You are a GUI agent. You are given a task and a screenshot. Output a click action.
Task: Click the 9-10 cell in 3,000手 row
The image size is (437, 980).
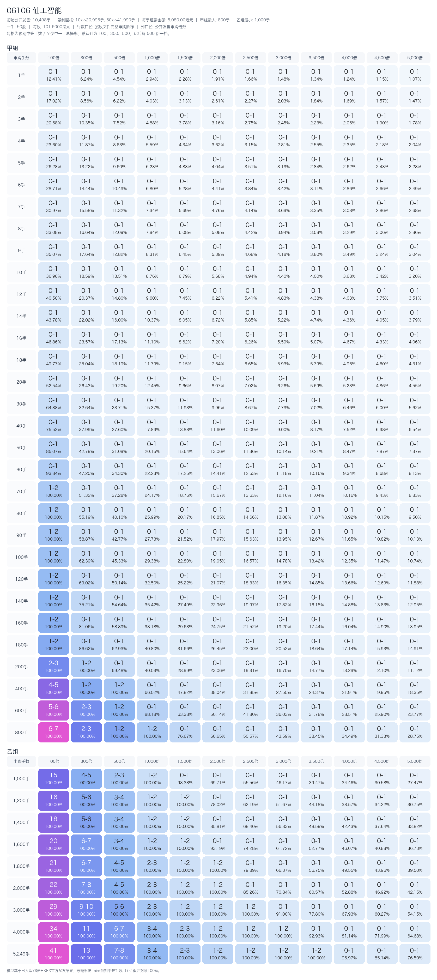point(86,910)
